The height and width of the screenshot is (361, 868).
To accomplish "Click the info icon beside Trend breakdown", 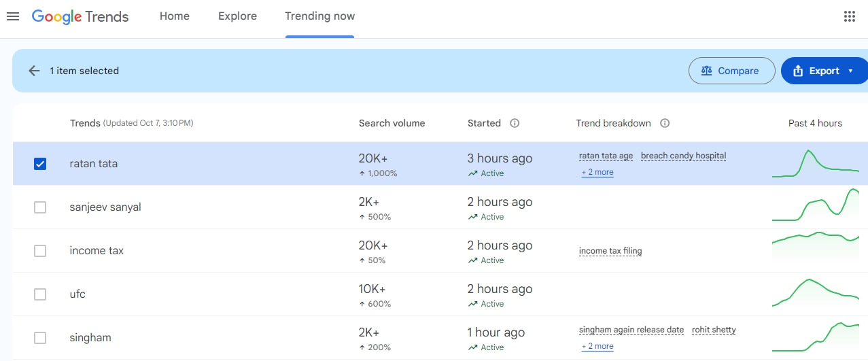I will tap(665, 123).
